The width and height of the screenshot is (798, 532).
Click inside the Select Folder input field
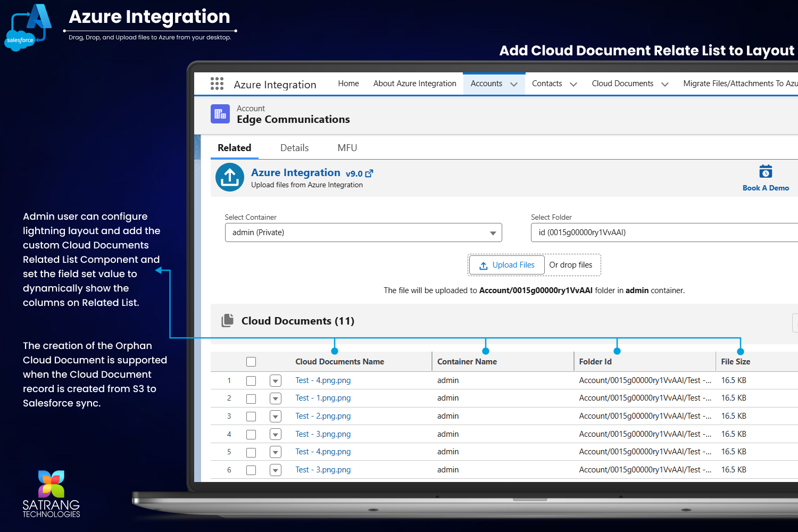point(638,232)
